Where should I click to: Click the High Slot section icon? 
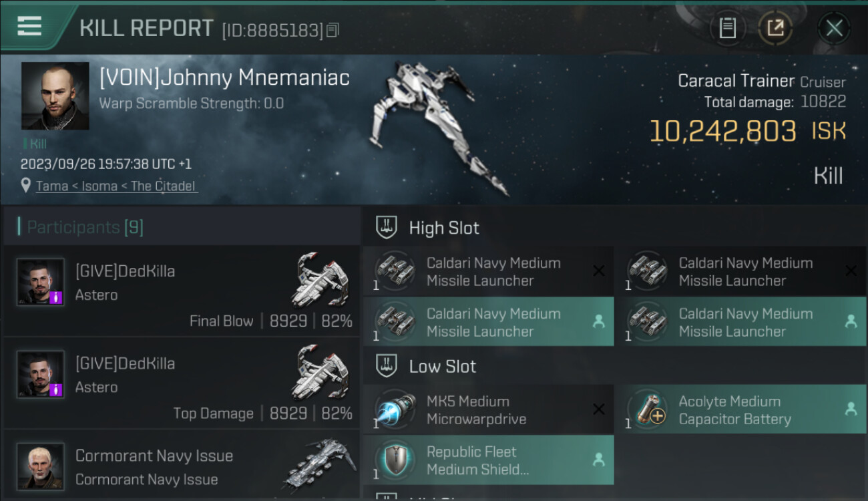(x=387, y=228)
